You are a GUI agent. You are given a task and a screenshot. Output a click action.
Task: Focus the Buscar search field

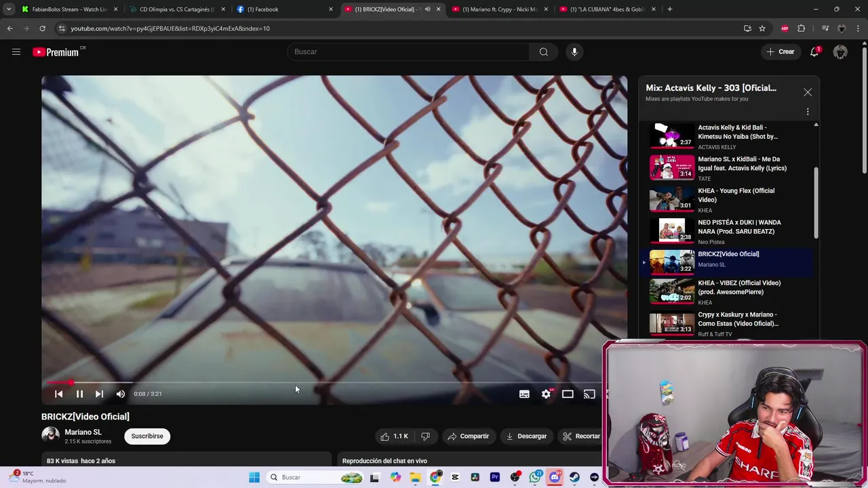(x=409, y=52)
